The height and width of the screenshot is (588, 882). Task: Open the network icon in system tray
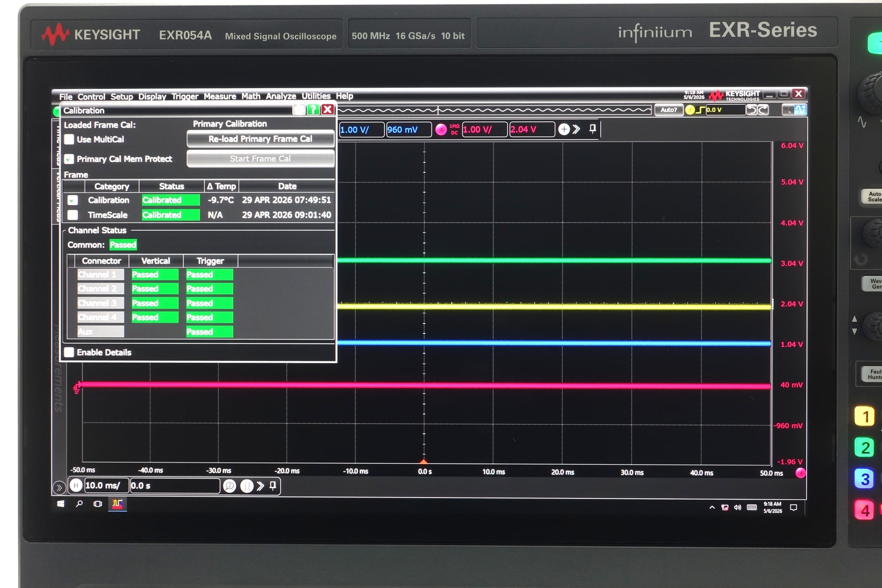[x=725, y=507]
